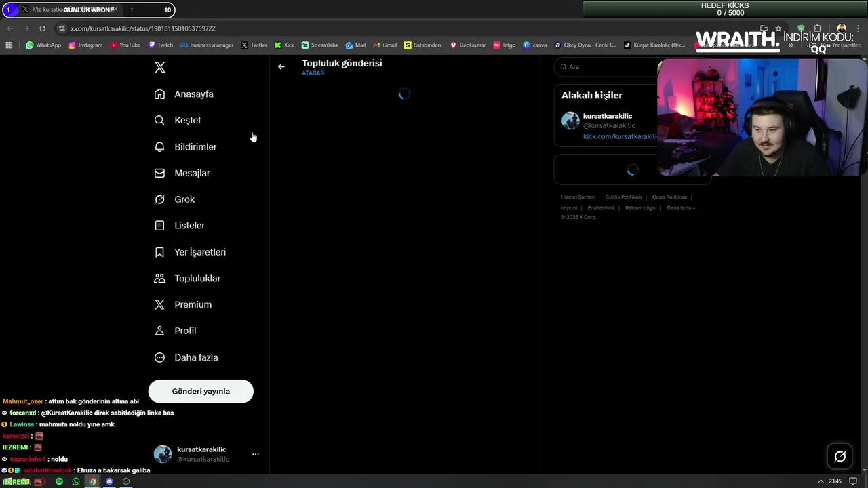Click the Grok floating button
868x488 pixels.
840,457
